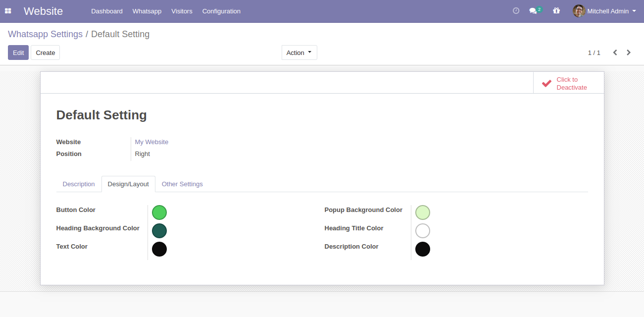
Task: Click the red checkmark deactivate icon
Action: [x=546, y=83]
